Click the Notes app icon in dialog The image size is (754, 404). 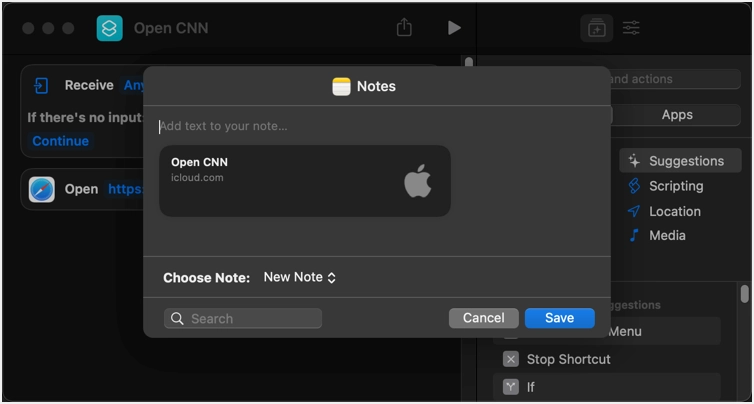[341, 87]
